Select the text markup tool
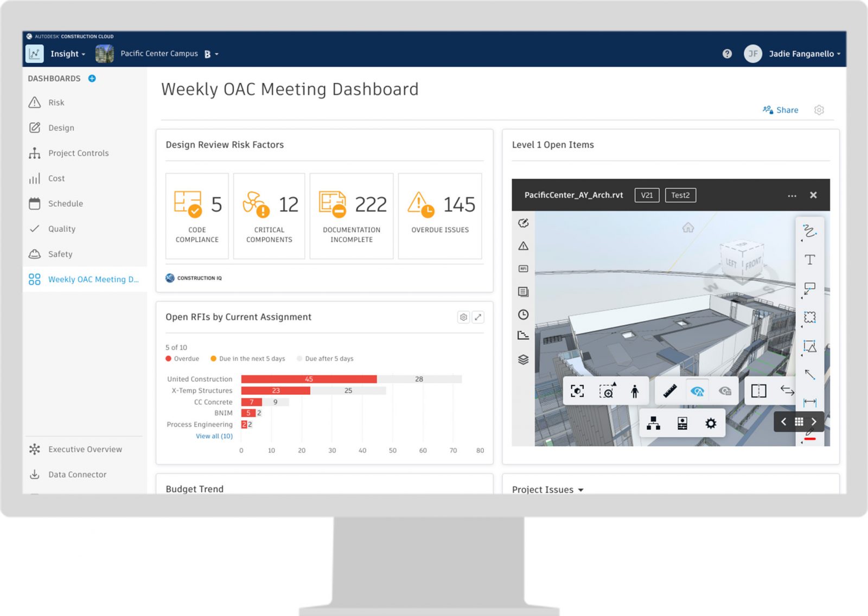Image resolution: width=868 pixels, height=616 pixels. [810, 260]
